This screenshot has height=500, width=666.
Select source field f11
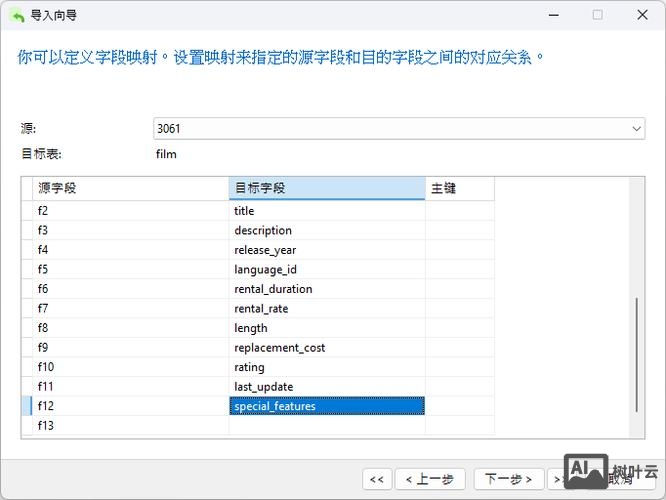click(130, 387)
